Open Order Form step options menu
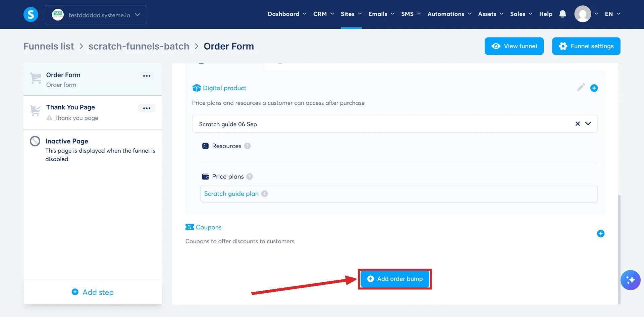Viewport: 644px width, 317px height. (x=147, y=76)
